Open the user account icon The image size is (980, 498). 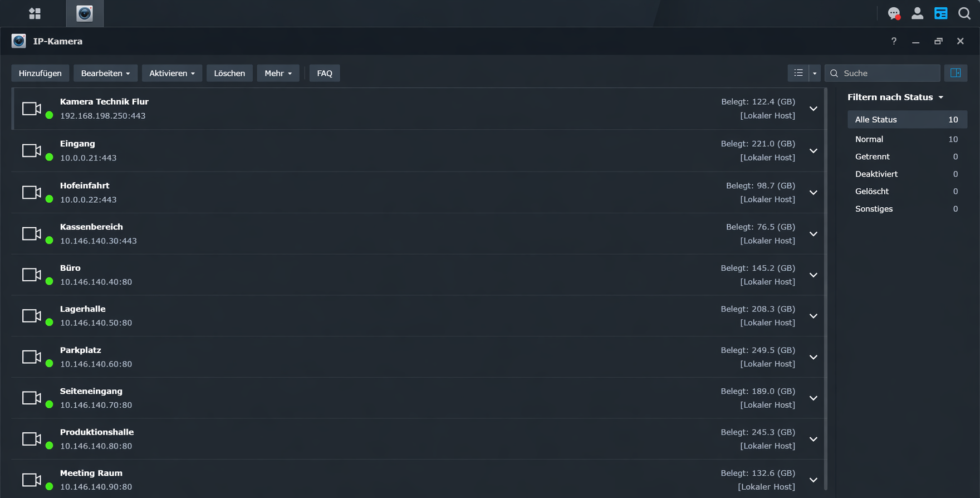[x=917, y=13]
